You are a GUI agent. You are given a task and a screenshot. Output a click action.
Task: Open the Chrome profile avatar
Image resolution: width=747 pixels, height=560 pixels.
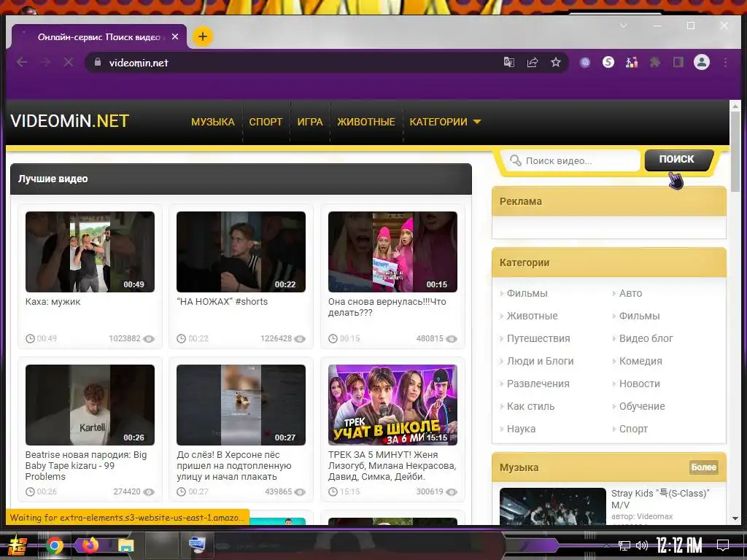[x=702, y=62]
